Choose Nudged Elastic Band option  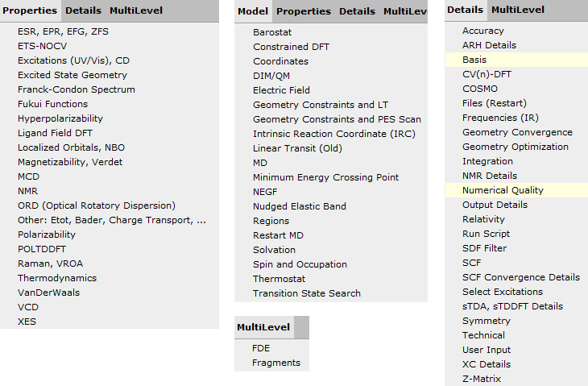click(x=299, y=206)
